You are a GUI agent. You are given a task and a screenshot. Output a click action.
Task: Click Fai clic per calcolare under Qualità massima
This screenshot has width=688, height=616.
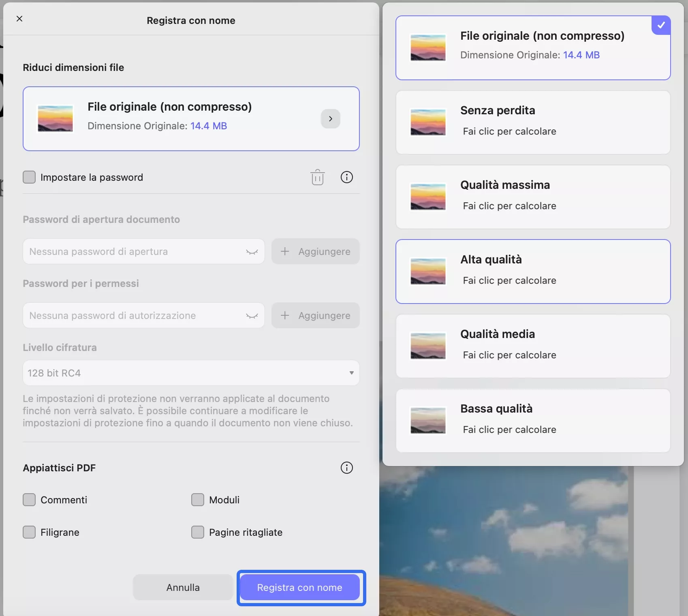tap(510, 206)
